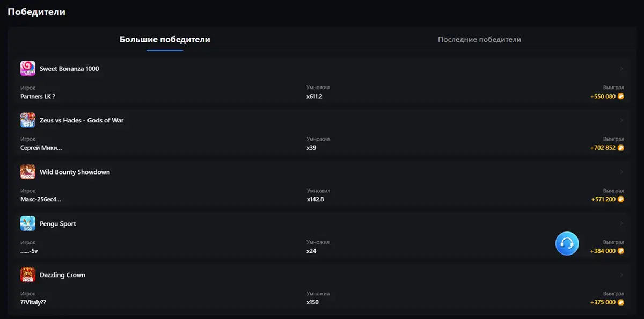Open the Pengu Sport title link
Viewport: 644px width, 319px height.
tap(58, 223)
